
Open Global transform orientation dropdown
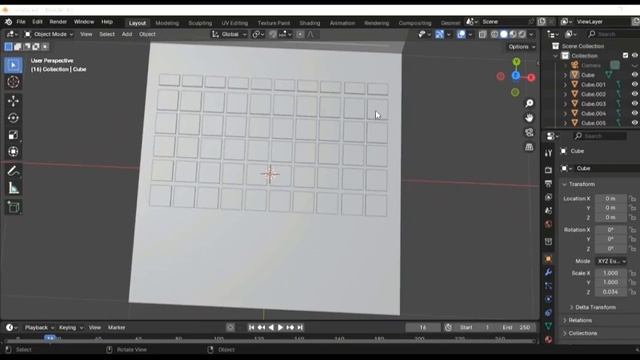[x=229, y=34]
